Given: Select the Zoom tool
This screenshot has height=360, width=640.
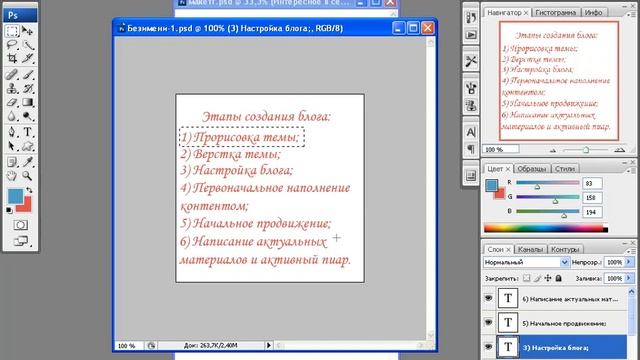Looking at the screenshot, I should 27,176.
